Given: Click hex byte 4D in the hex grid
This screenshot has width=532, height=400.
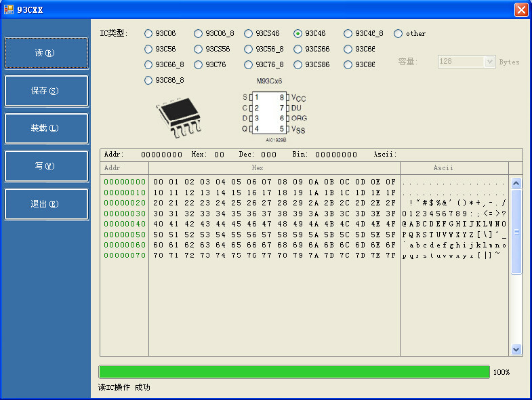Looking at the screenshot, I should click(361, 224).
